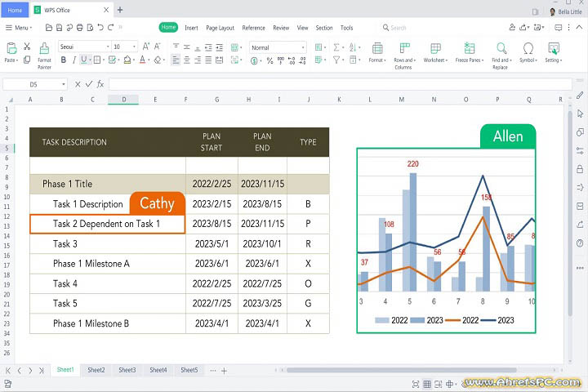Expand the font color dropdown arrow
Viewport: 588px width, 392px height.
pos(149,60)
